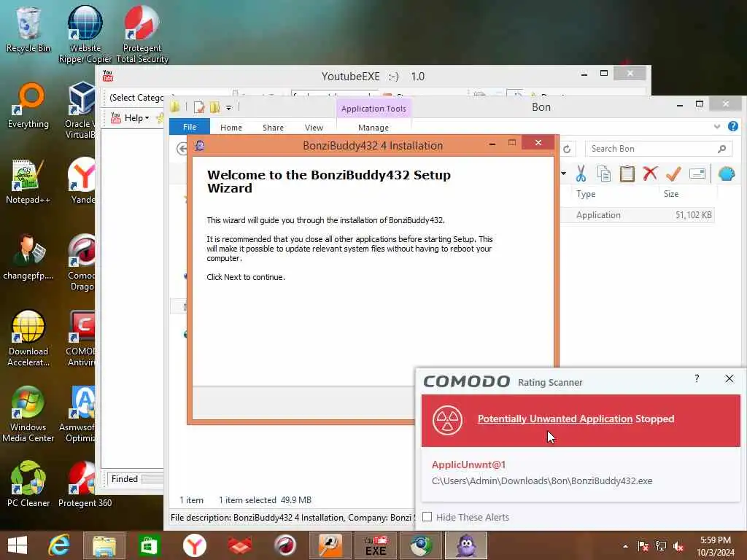Viewport: 747px width, 560px height.
Task: Open the Everything search desktop shortcut
Action: point(28,106)
